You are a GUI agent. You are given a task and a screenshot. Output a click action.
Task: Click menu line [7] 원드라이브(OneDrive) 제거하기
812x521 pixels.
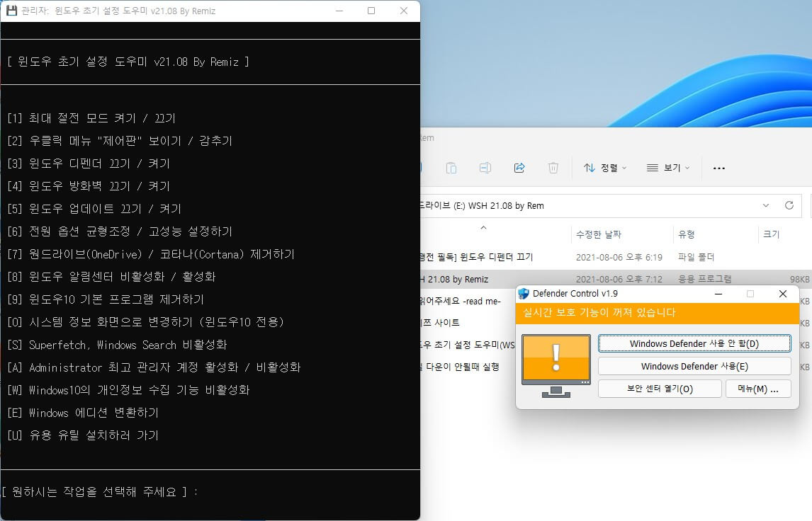151,254
